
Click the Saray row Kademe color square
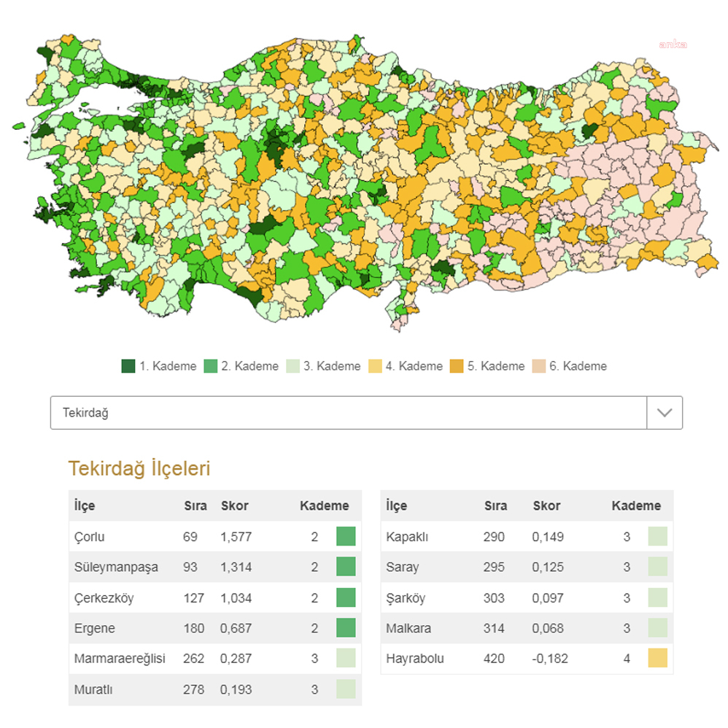click(658, 567)
